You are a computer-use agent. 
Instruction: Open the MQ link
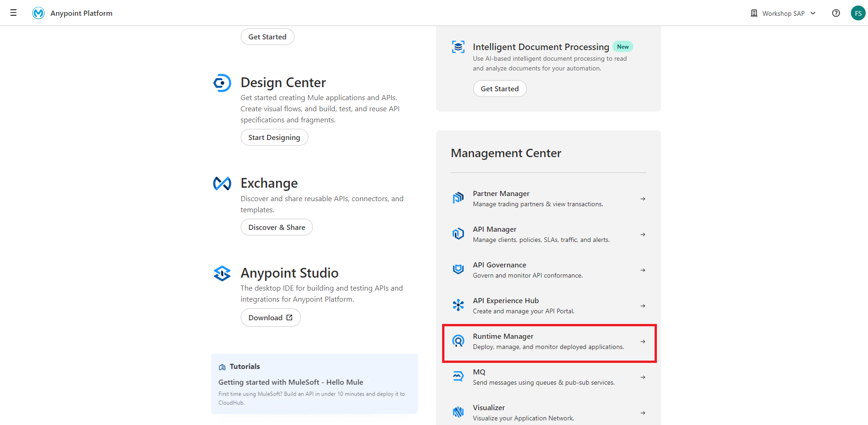pyautogui.click(x=479, y=372)
